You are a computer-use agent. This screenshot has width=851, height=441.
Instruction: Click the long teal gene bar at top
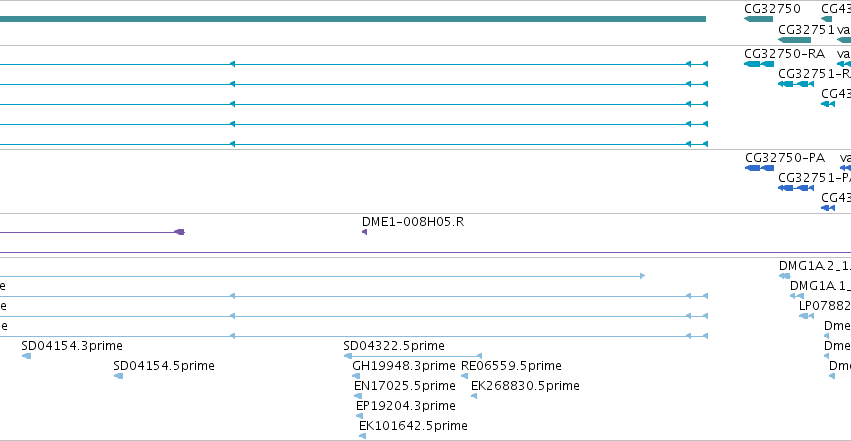353,20
